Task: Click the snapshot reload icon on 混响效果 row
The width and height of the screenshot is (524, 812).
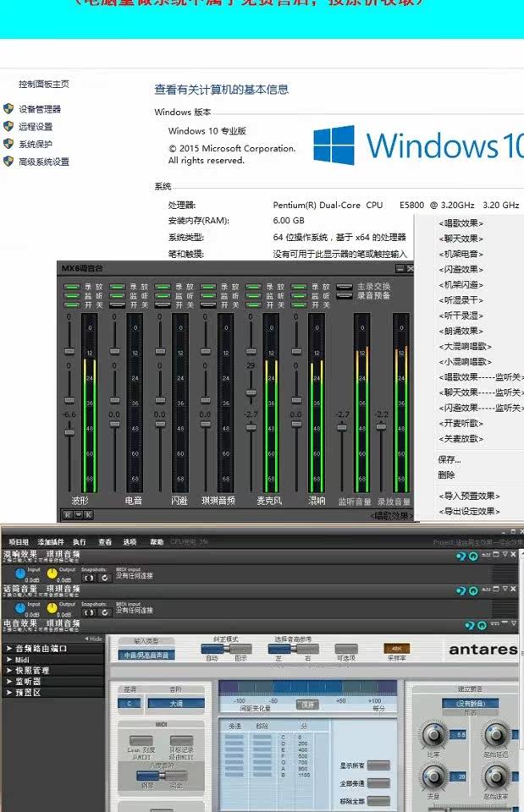Action: tap(105, 578)
